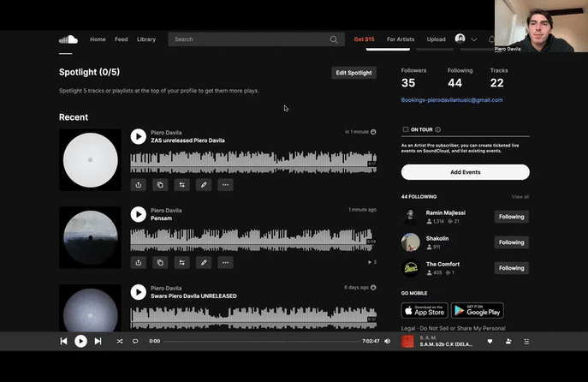Image resolution: width=588 pixels, height=382 pixels.
Task: Toggle Following button for The Comfort
Action: [512, 268]
